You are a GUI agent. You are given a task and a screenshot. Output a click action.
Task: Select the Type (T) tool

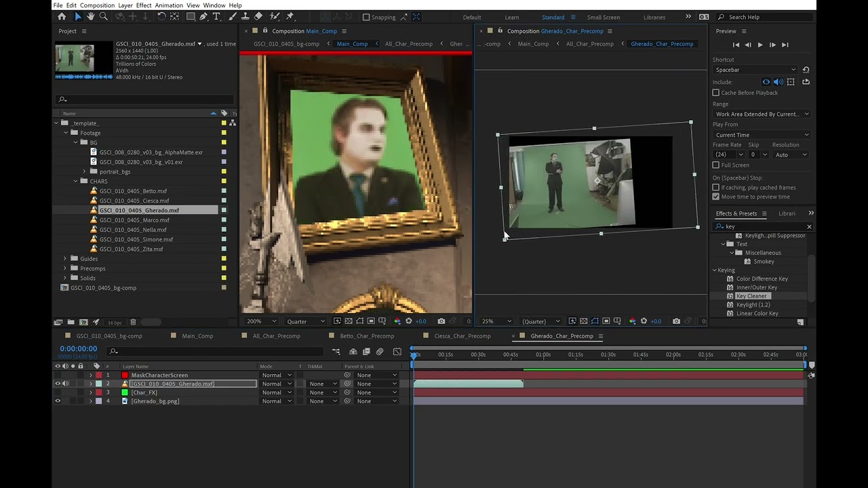click(216, 16)
